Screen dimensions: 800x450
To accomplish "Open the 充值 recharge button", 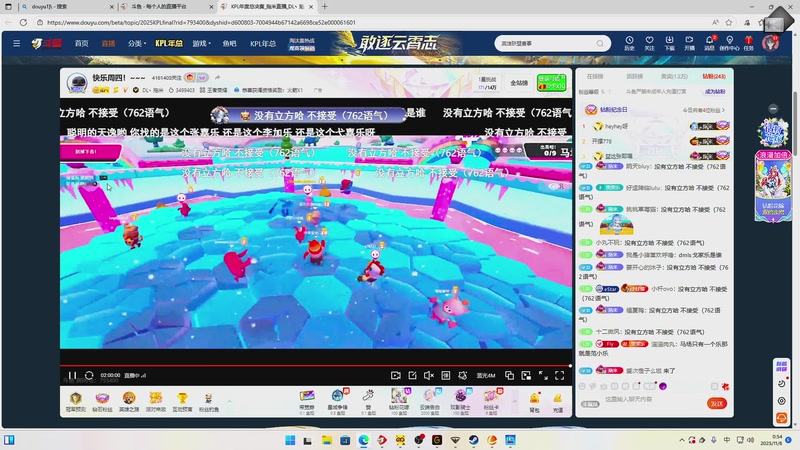I will click(x=558, y=402).
